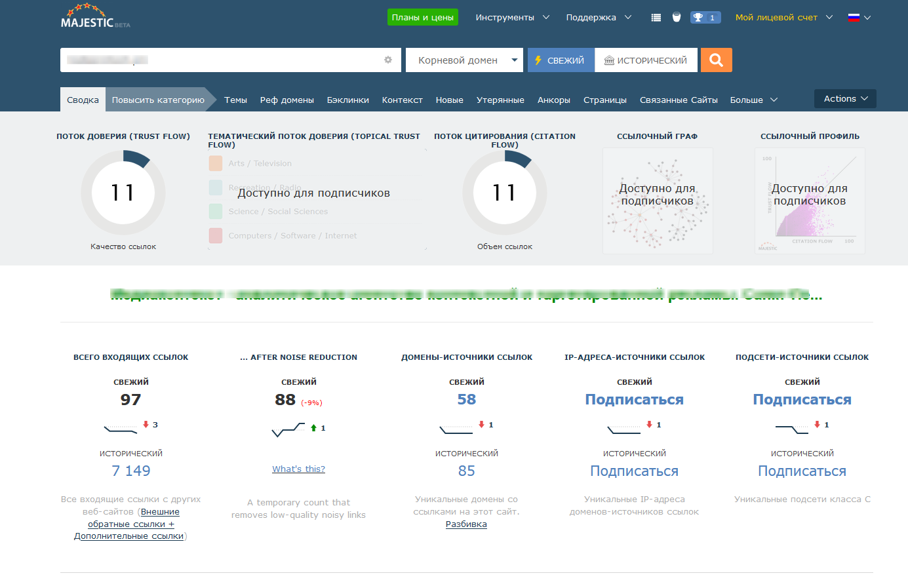Open the Дополнительные ссылки link

[x=129, y=536]
